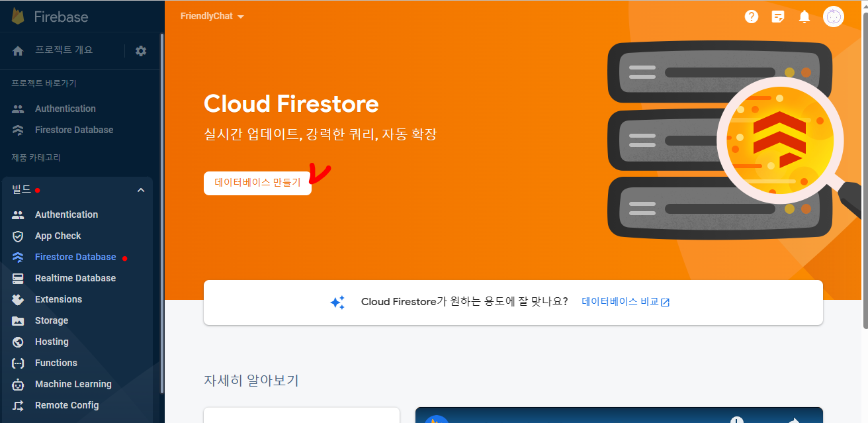868x423 pixels.
Task: Open the notifications bell
Action: click(x=804, y=17)
